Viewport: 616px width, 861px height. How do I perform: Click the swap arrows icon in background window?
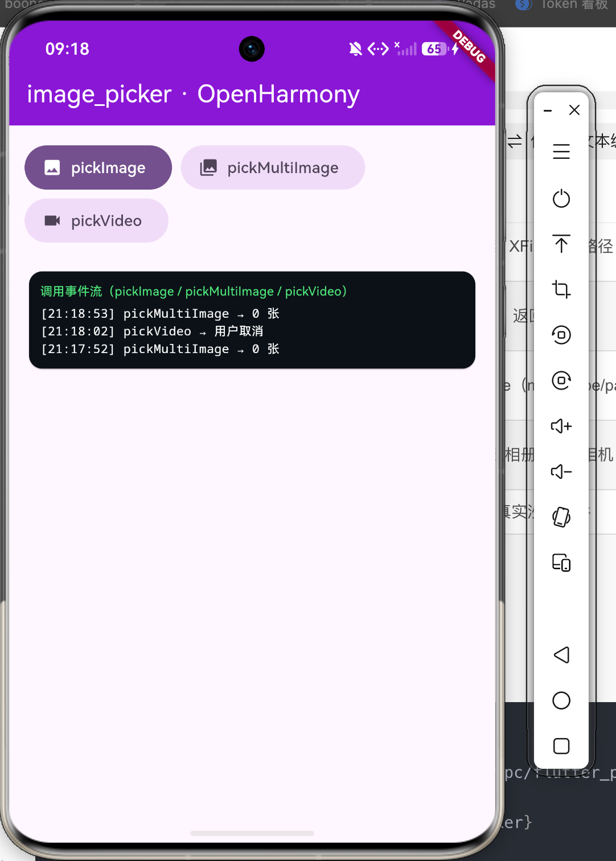tap(515, 141)
